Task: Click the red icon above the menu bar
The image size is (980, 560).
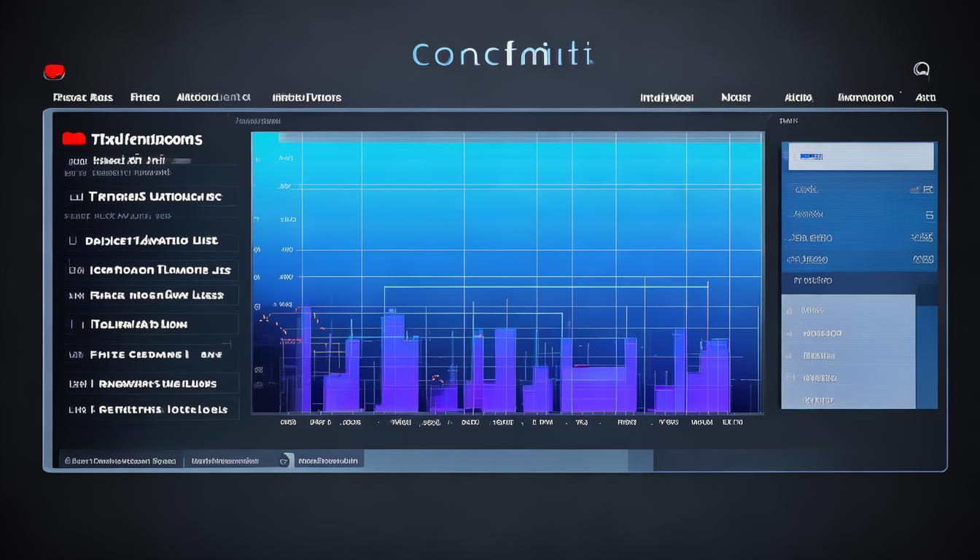Action: [55, 72]
